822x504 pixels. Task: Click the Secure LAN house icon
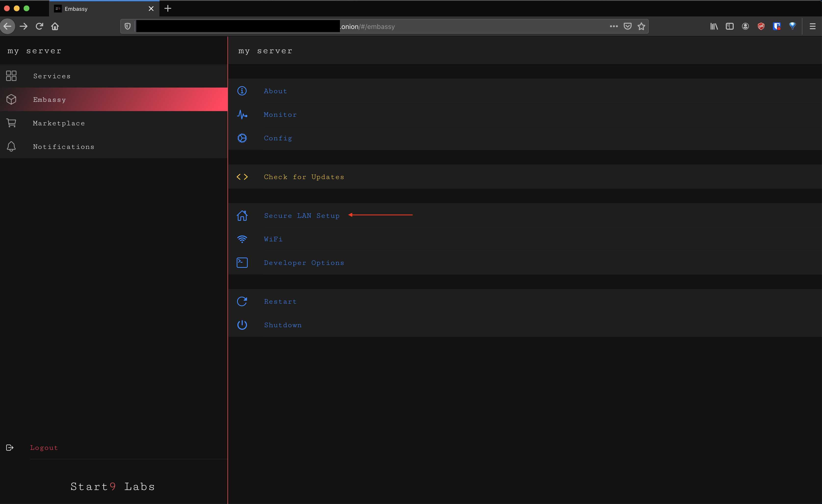pos(242,216)
